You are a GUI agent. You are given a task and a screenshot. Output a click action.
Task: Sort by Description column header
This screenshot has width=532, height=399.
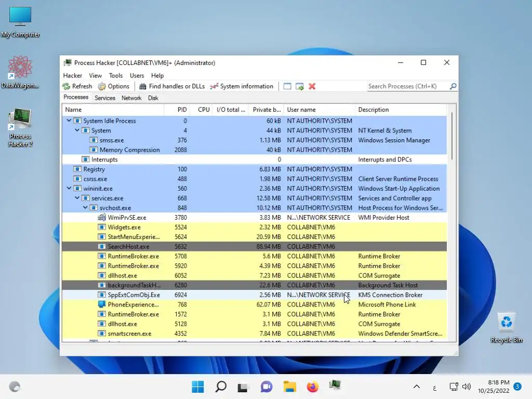click(x=401, y=110)
